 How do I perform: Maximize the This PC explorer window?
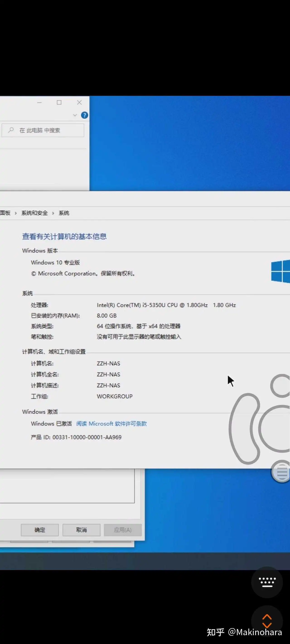59,103
